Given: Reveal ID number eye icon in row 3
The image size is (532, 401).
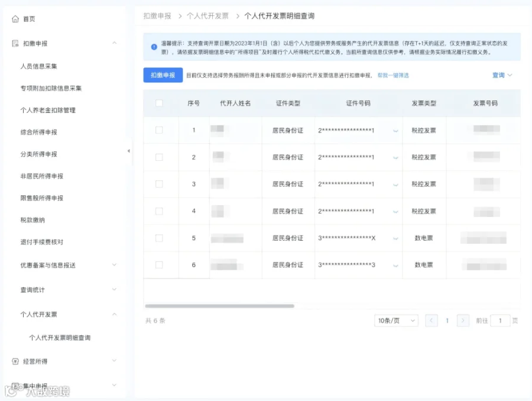Looking at the screenshot, I should tap(395, 185).
